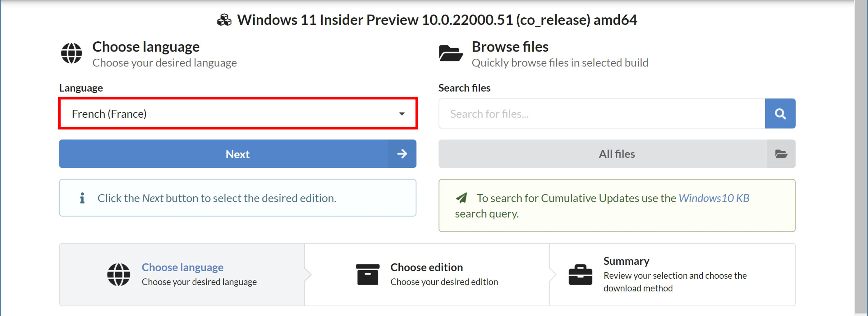
Task: Click the arrow icon on the Next button
Action: click(x=402, y=154)
